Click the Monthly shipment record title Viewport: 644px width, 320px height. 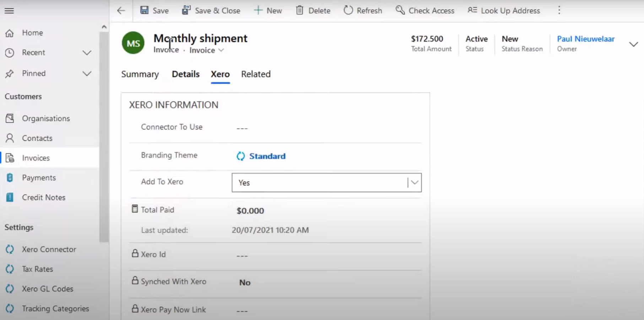tap(200, 38)
